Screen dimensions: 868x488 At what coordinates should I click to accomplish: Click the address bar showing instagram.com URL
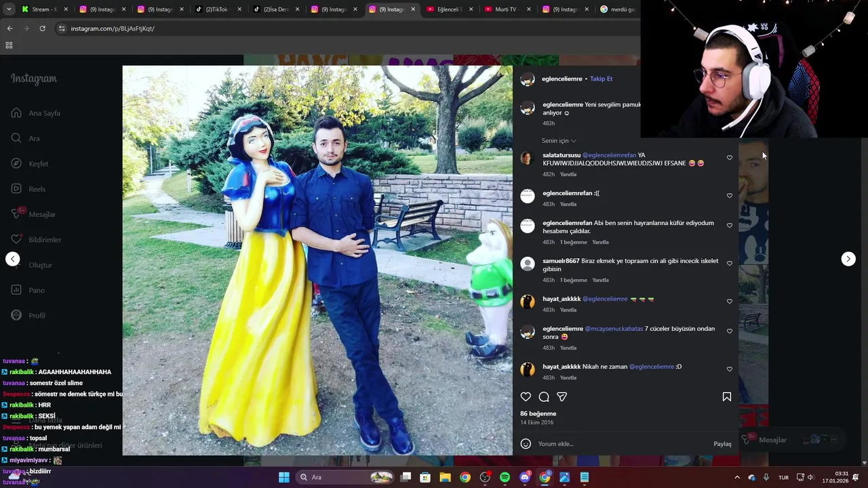(x=346, y=28)
